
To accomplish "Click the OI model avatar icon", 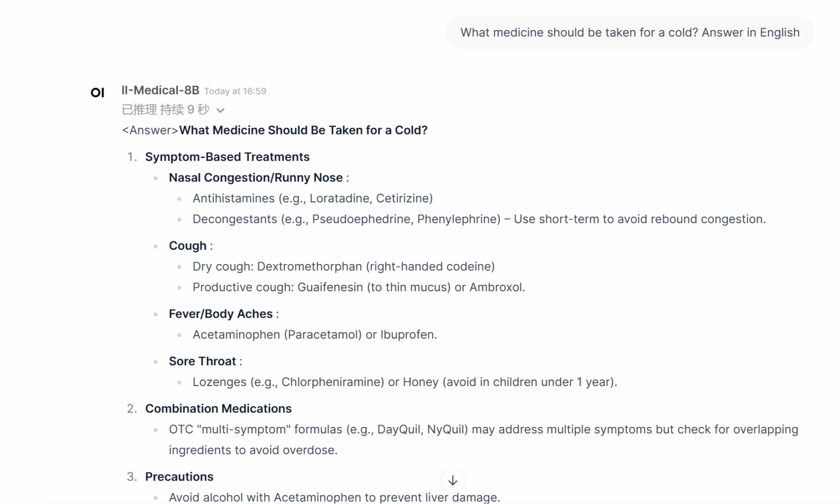I will 97,93.
